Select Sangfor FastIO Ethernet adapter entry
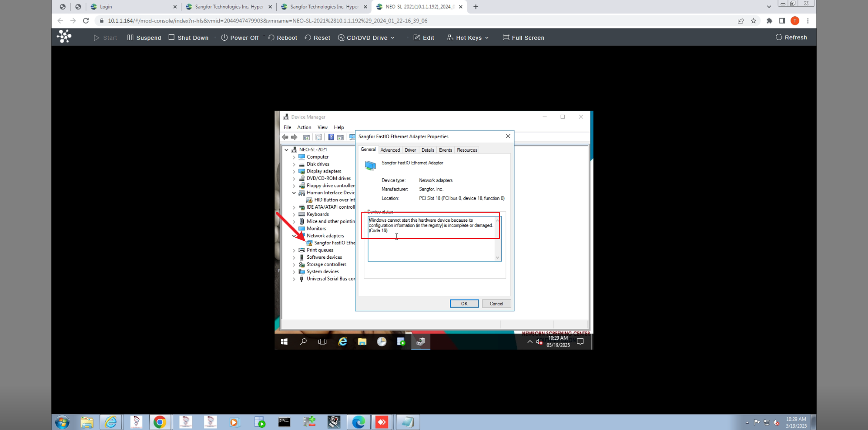 point(331,243)
